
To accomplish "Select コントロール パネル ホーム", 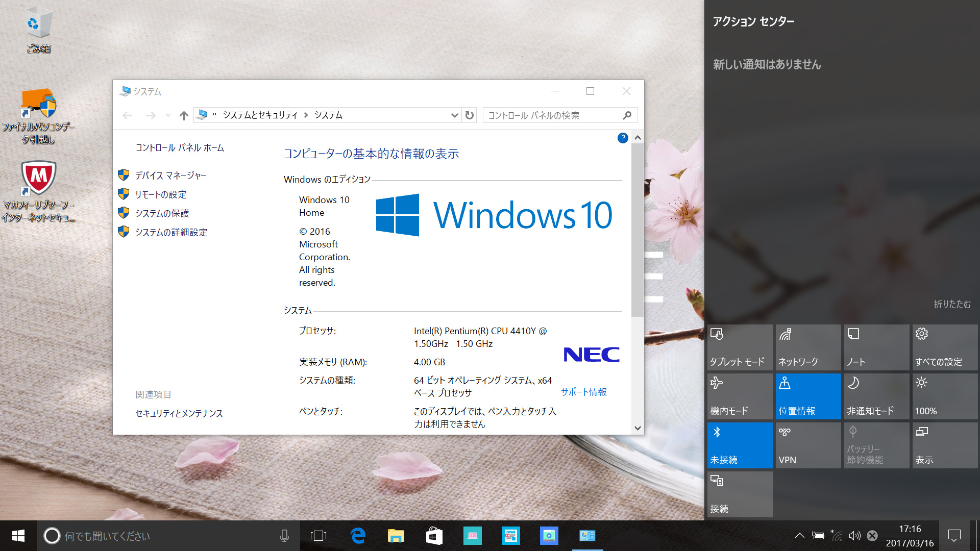I will pyautogui.click(x=179, y=148).
